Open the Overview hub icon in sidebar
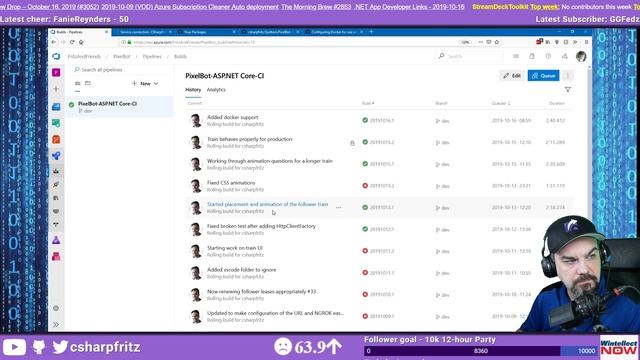This screenshot has height=360, width=640. click(56, 107)
